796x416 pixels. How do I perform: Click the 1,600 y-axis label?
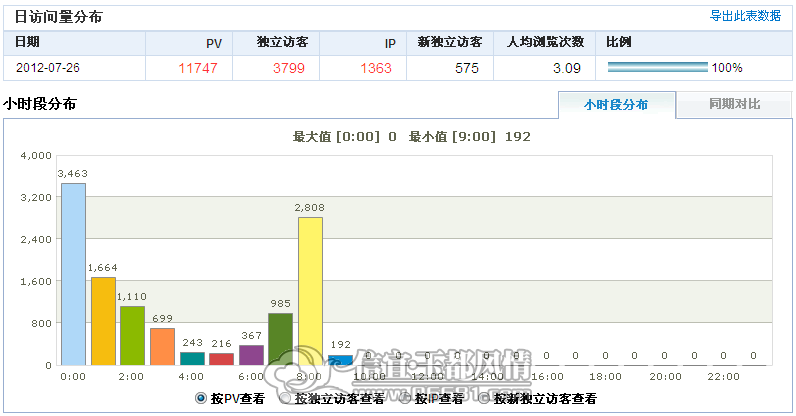pos(36,281)
